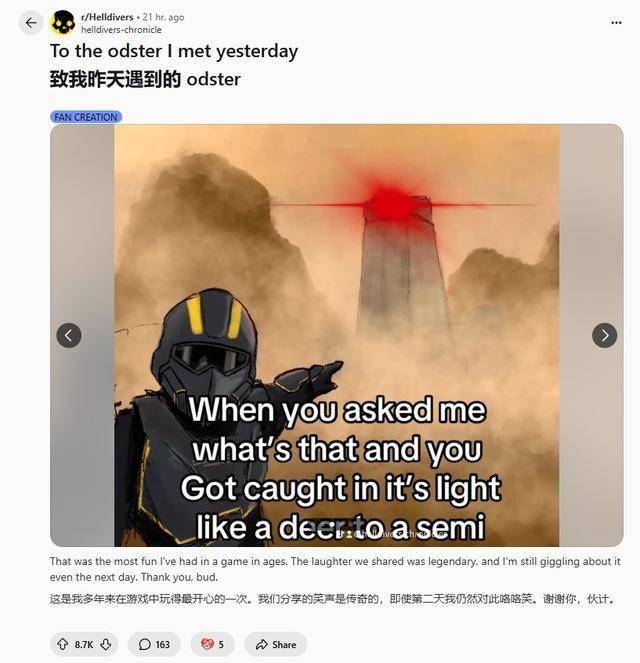Open helldivers-chronicle user profile
The image size is (640, 663).
tap(121, 30)
